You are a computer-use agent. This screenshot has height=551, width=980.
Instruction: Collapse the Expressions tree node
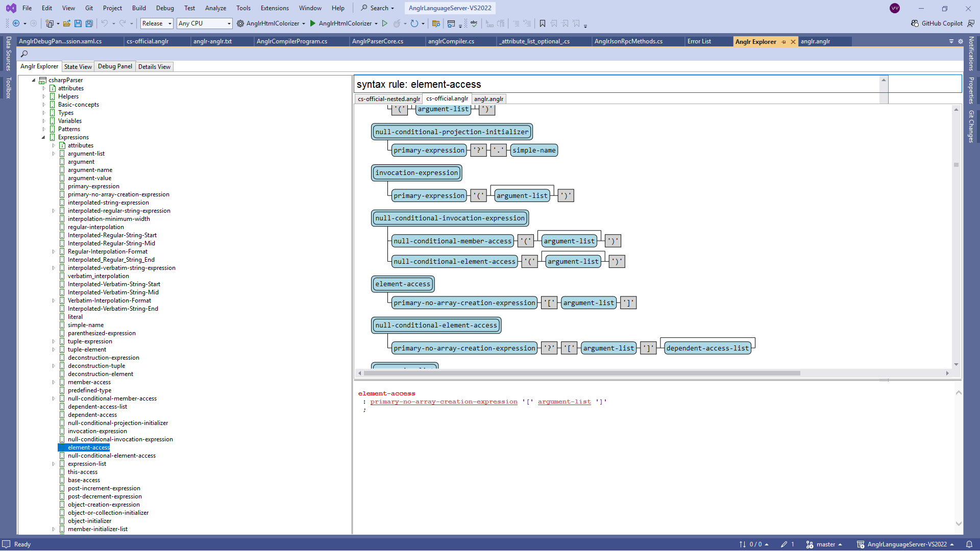click(x=43, y=137)
